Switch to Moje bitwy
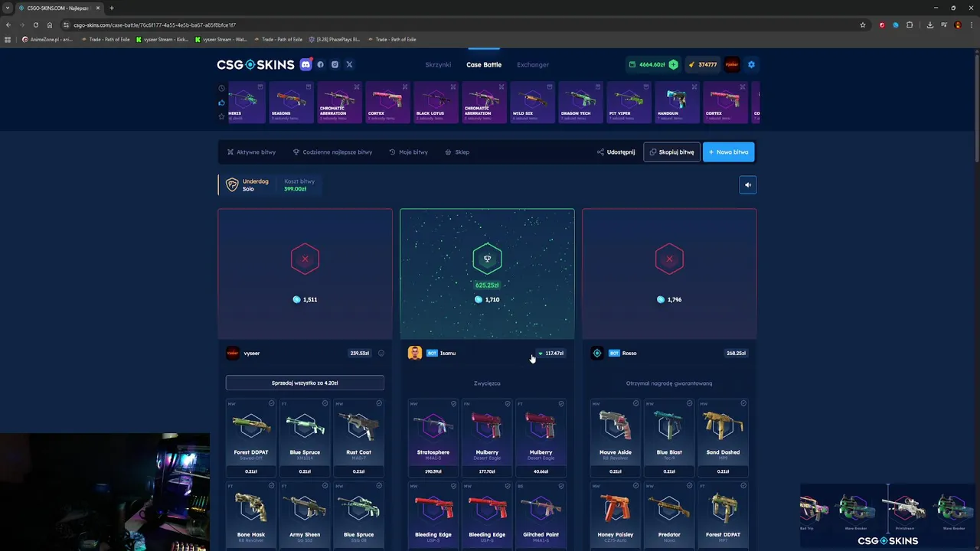 click(x=408, y=152)
